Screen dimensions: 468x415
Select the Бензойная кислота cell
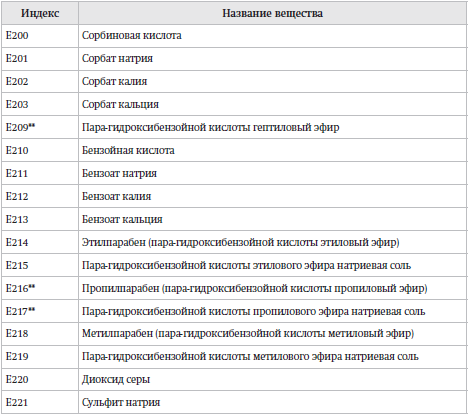point(272,151)
